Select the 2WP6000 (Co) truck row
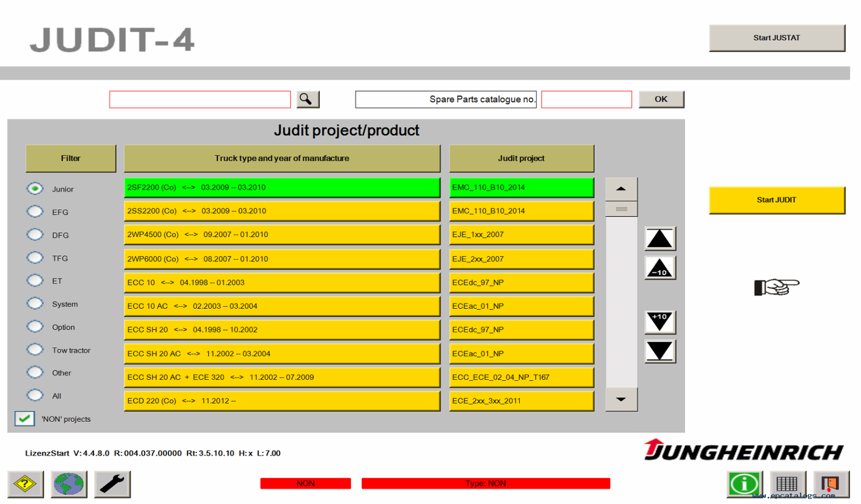Screen dimensions: 861x504 click(x=282, y=259)
